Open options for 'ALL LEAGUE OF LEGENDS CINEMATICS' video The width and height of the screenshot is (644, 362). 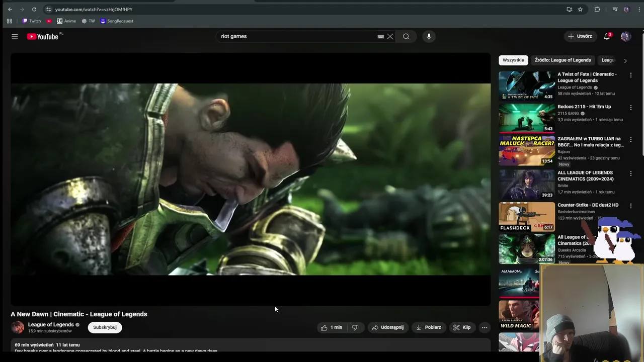pos(631,173)
